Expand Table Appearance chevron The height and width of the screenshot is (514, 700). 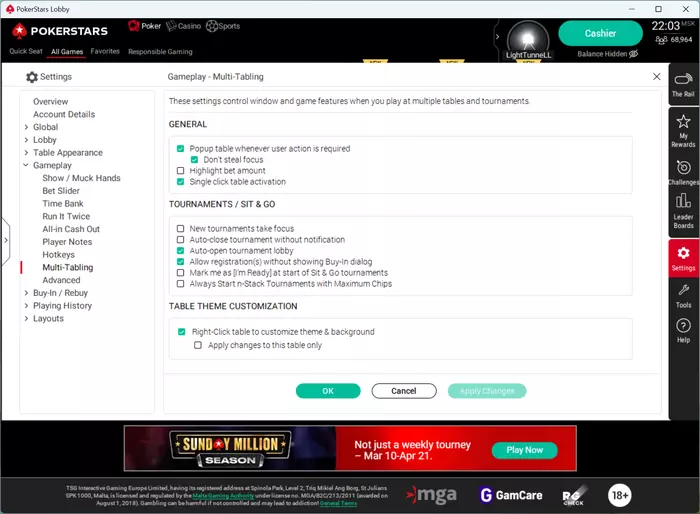pos(26,153)
